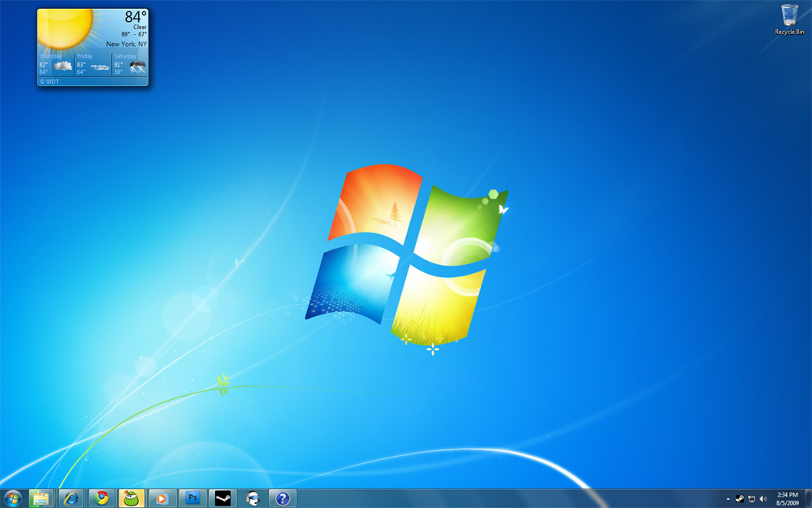Launch Photoshop from the taskbar
This screenshot has width=812, height=508.
(192, 498)
